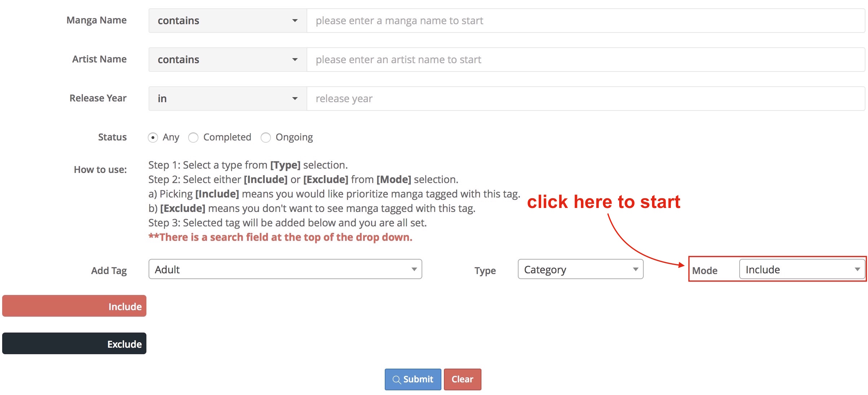Click the red Include tag bar
This screenshot has height=395, width=868.
click(74, 306)
